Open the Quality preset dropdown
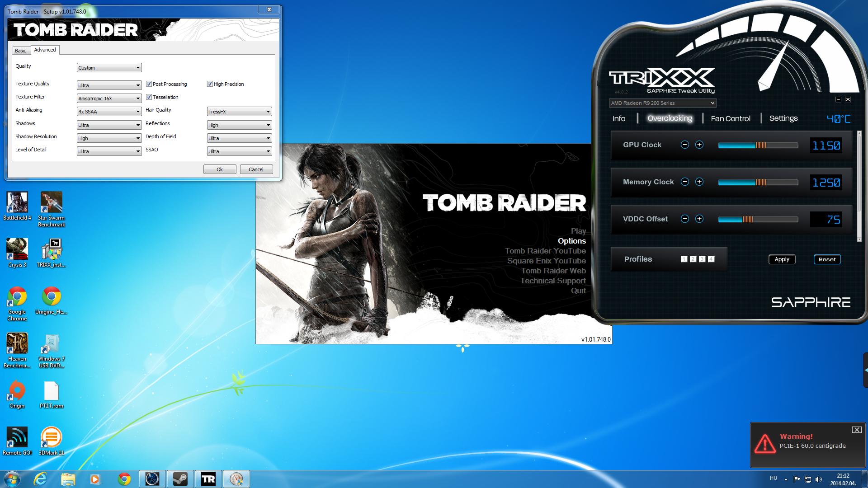The width and height of the screenshot is (868, 488). pyautogui.click(x=109, y=68)
